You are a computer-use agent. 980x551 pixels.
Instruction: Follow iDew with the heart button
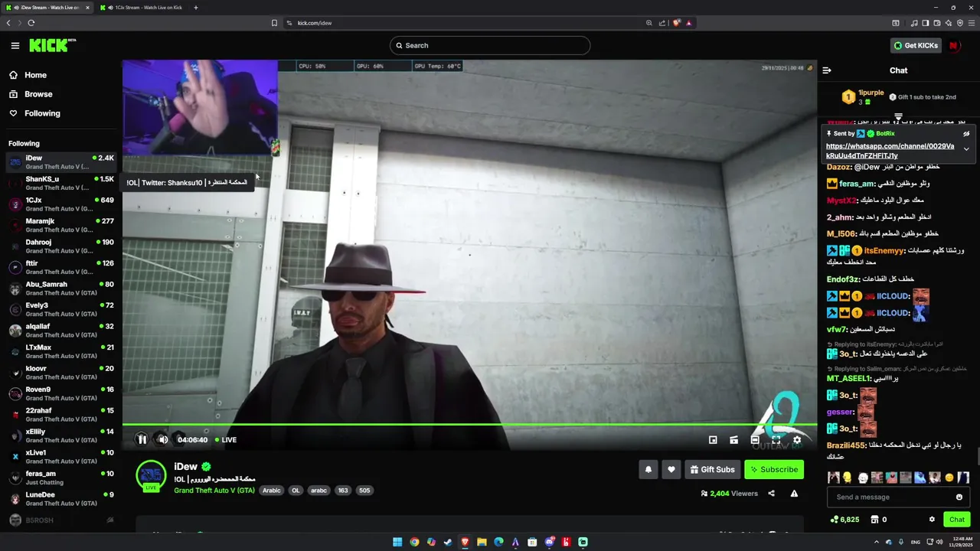(x=671, y=469)
